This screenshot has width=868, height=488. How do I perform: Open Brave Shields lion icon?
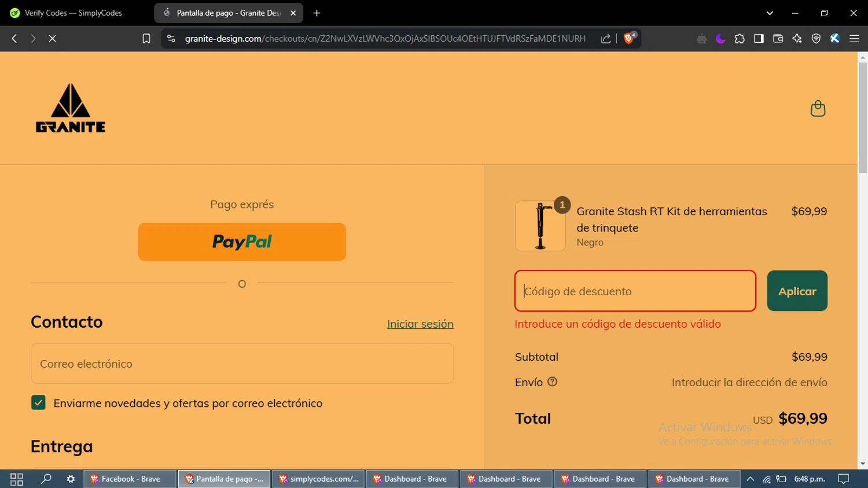click(x=629, y=38)
